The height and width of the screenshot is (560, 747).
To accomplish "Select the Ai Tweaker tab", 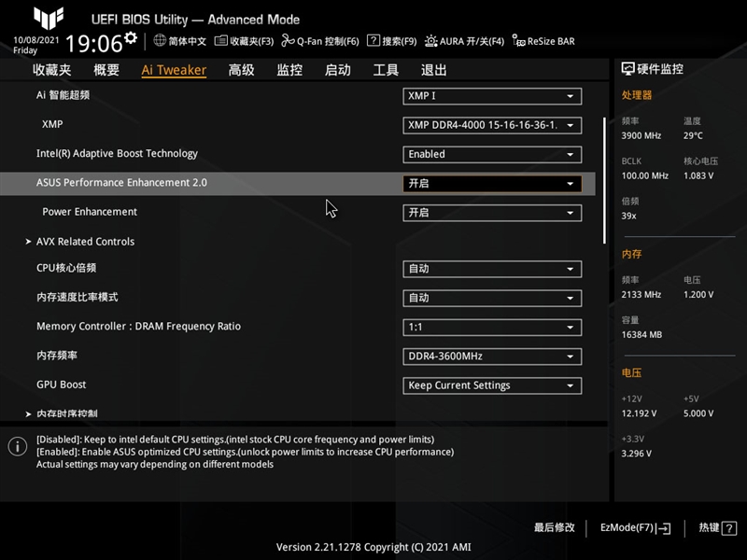I will [174, 70].
